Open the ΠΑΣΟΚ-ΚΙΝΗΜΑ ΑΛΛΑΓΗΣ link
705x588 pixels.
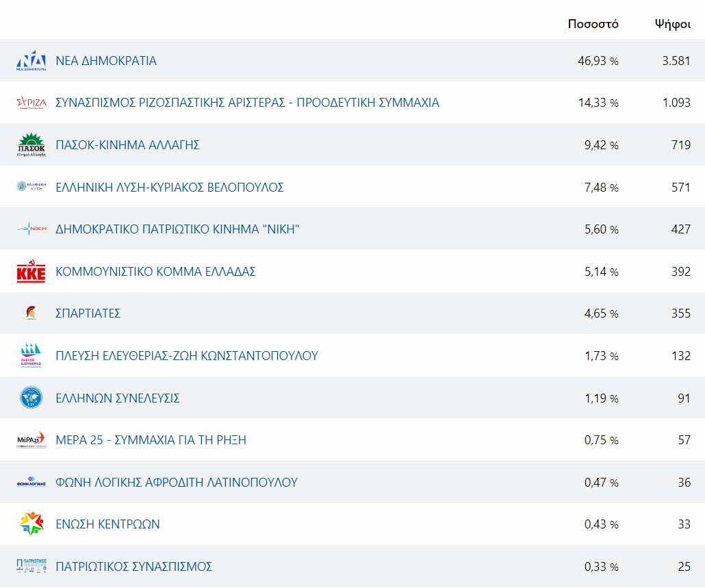[x=128, y=144]
